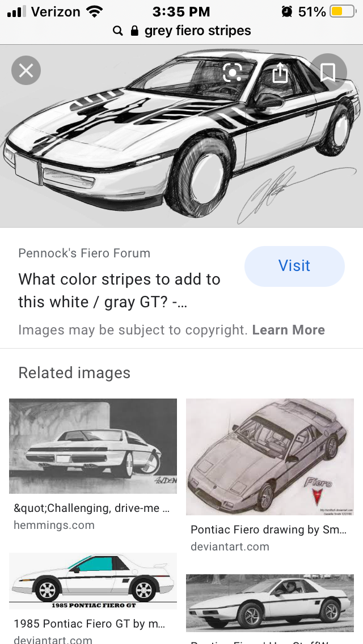Image resolution: width=363 pixels, height=644 pixels.
Task: Tap the alarm clock status icon
Action: [x=287, y=11]
